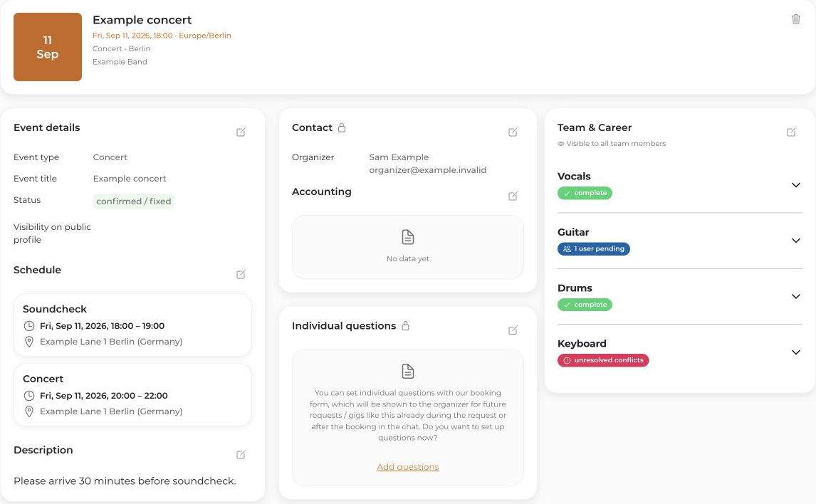This screenshot has height=504, width=816.
Task: Open the Schedule edit pencil icon
Action: [241, 274]
